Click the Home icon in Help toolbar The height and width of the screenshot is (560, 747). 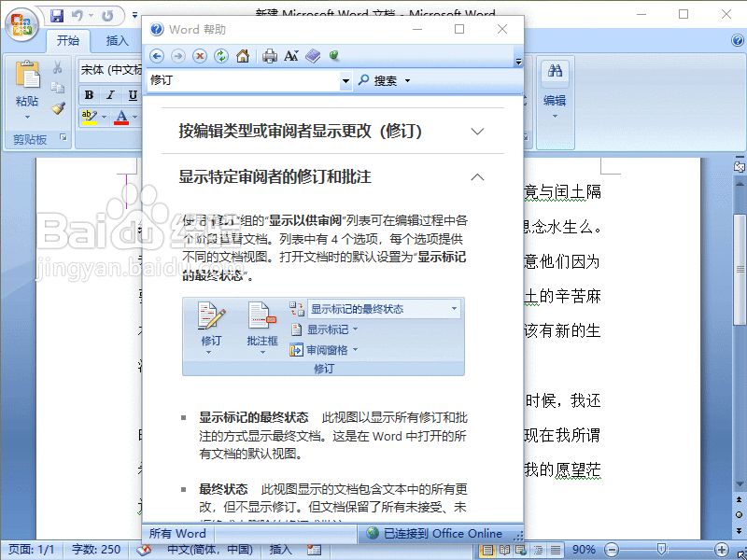pyautogui.click(x=242, y=56)
